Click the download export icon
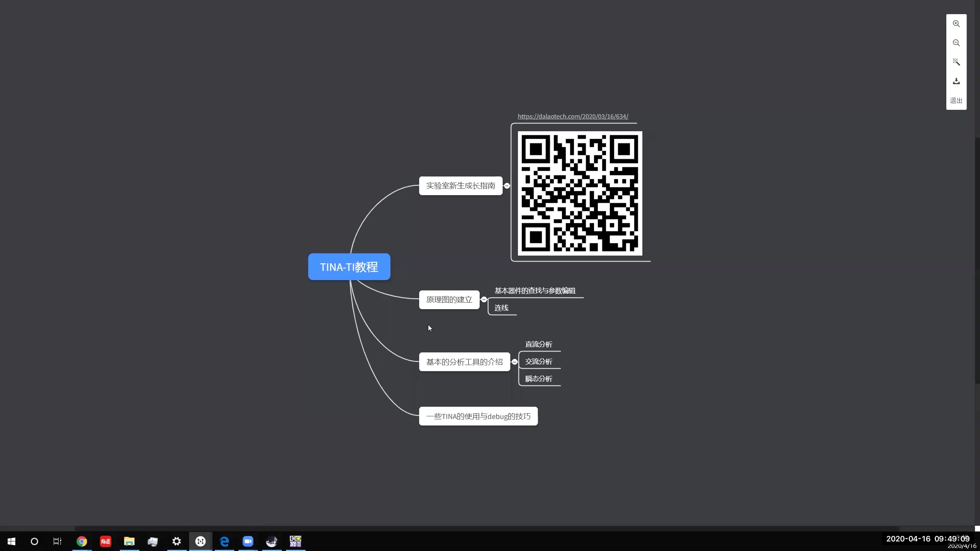The image size is (980, 551). pos(956,81)
